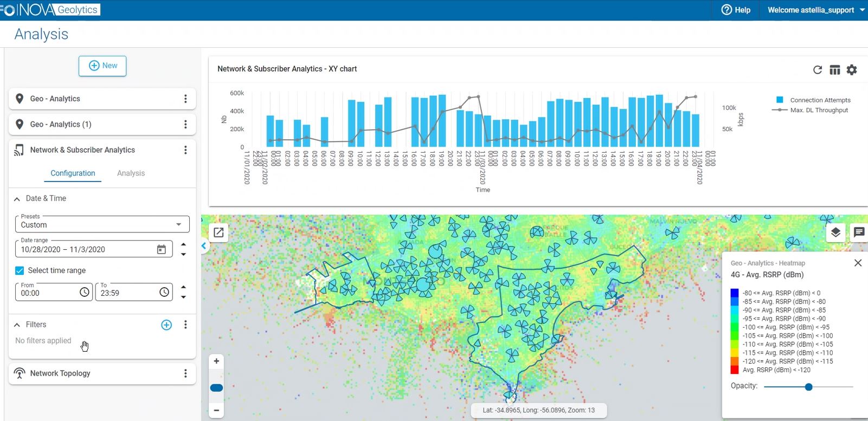Uncheck Select time range checkbox

20,270
